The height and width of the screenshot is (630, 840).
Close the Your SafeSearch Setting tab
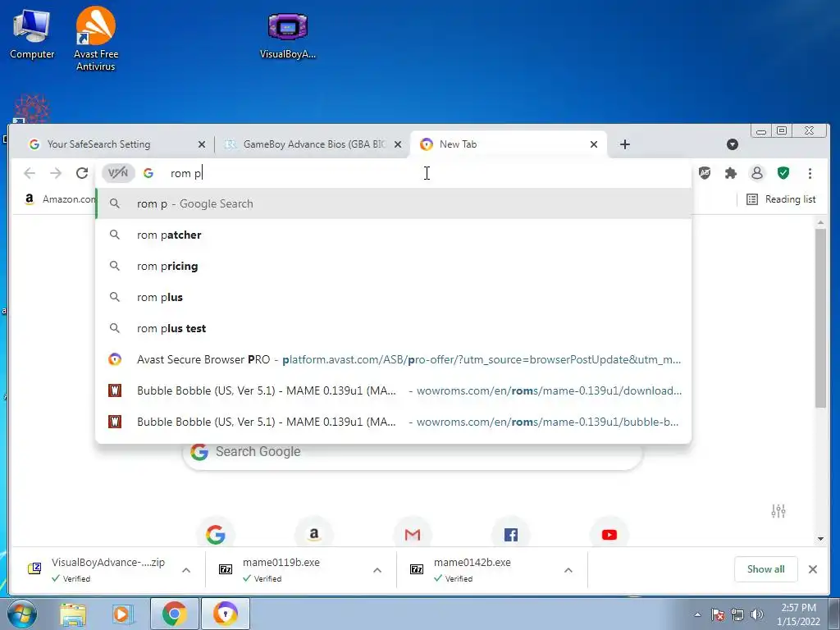(x=202, y=144)
